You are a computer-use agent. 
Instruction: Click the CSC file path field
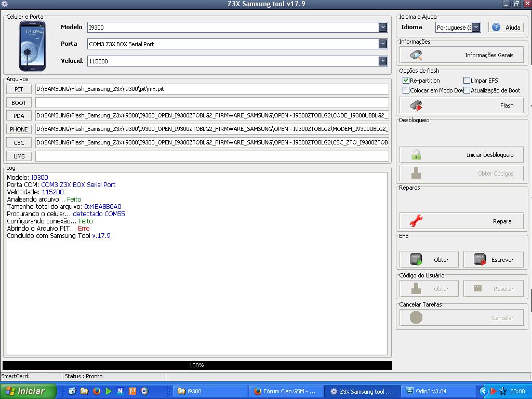[x=212, y=142]
